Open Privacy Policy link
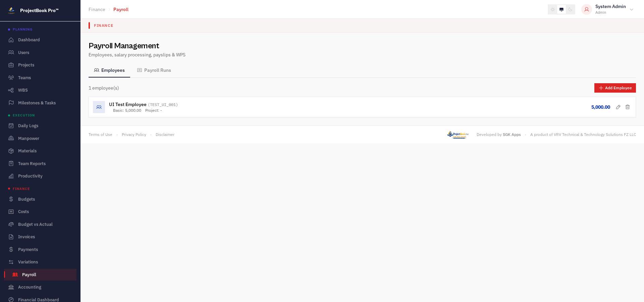Viewport: 644px width, 302px height. pos(134,135)
